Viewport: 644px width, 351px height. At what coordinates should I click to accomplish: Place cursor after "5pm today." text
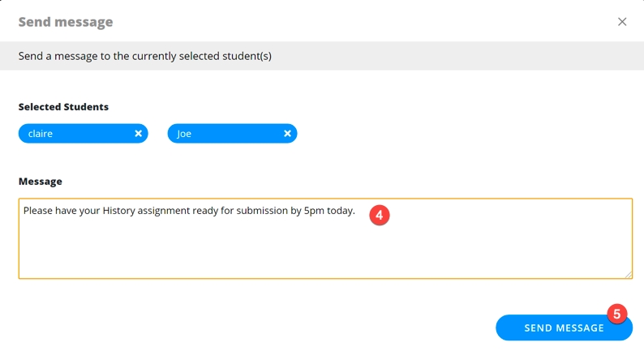tap(357, 211)
